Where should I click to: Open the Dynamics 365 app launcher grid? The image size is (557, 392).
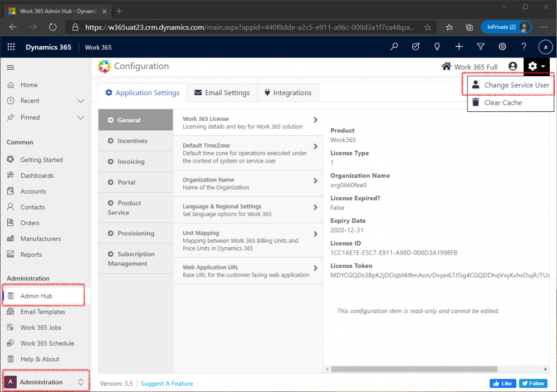11,47
